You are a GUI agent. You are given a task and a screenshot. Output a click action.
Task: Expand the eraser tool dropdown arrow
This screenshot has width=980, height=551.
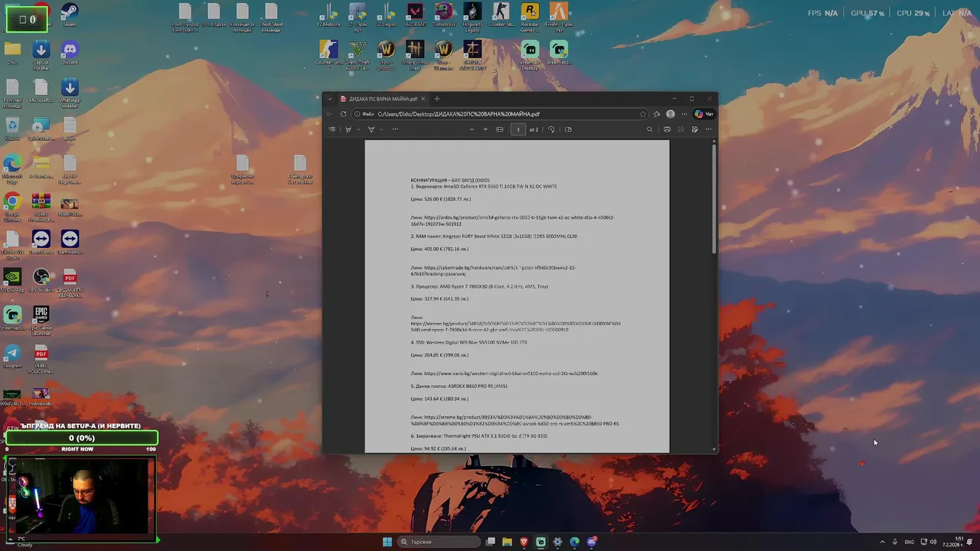(x=381, y=129)
